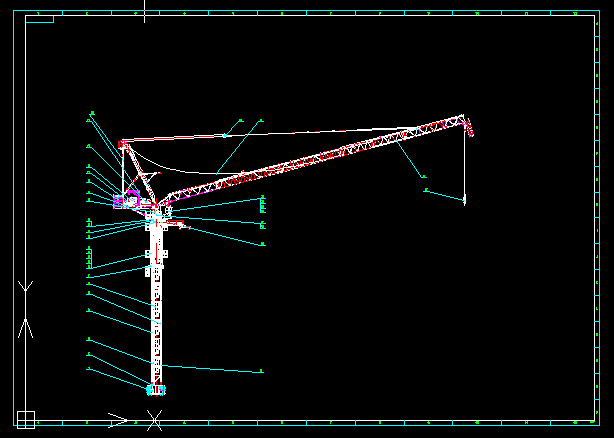
Task: Click the X-shaped axis marker at bottom
Action: pos(154,419)
